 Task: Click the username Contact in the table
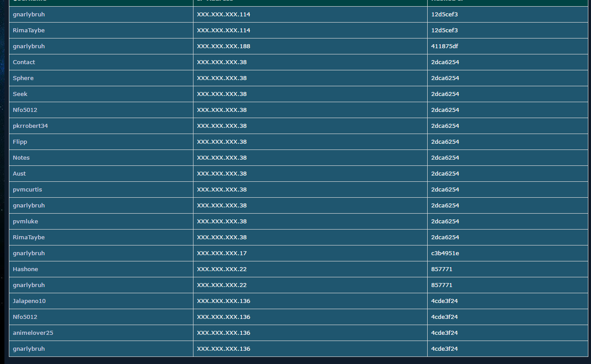(24, 62)
